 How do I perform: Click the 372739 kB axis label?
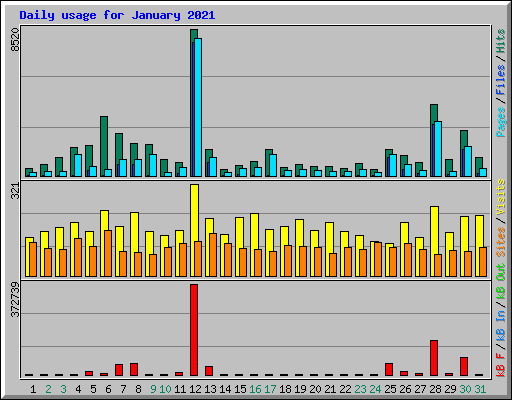click(x=15, y=299)
